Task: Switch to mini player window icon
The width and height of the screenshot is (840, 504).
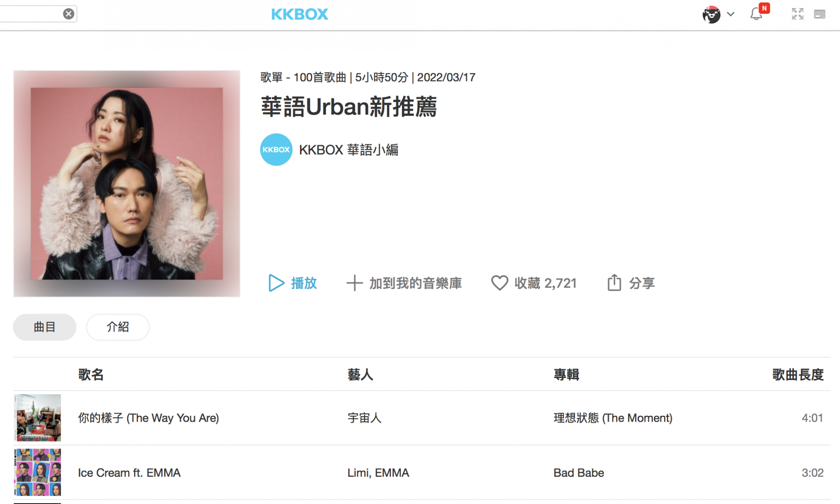Action: pos(819,14)
